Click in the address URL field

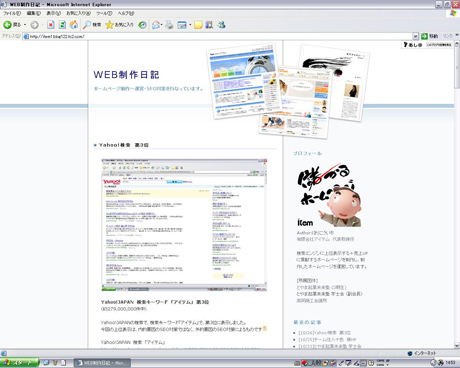pyautogui.click(x=220, y=36)
